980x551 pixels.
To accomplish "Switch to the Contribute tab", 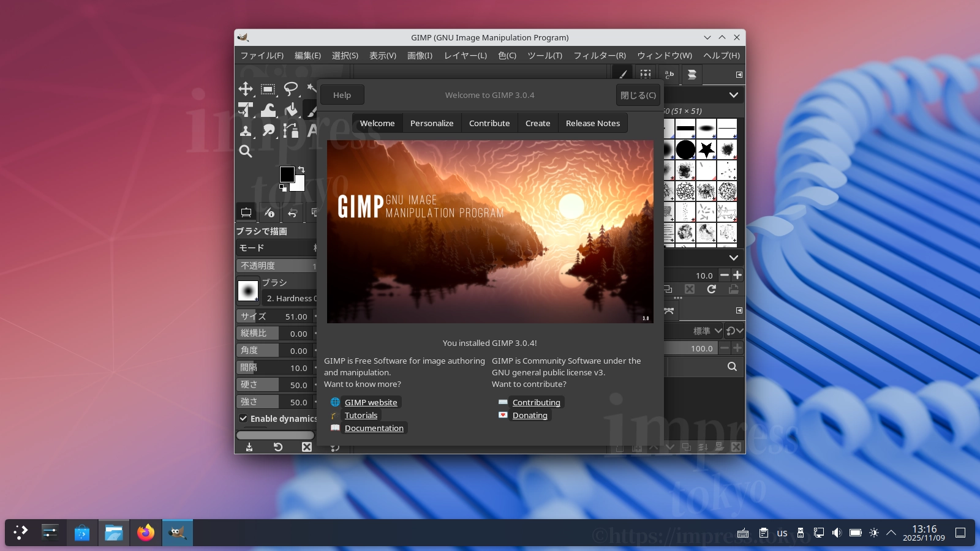I will click(x=489, y=123).
